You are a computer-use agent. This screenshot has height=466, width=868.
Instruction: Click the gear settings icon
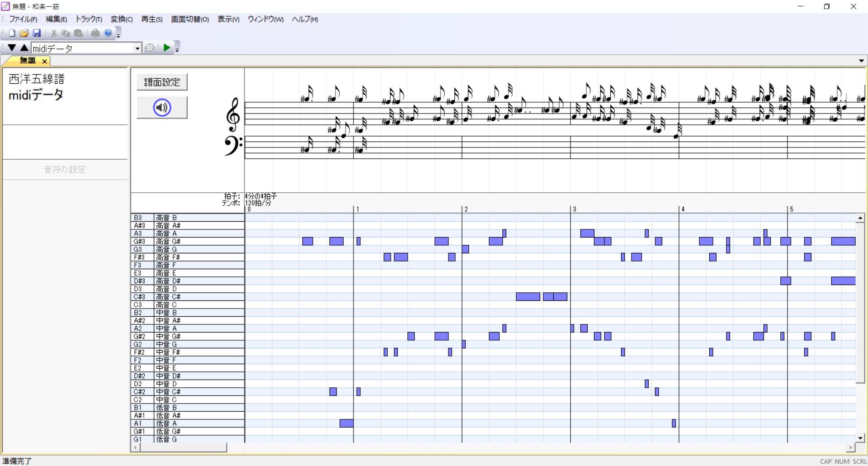pos(150,48)
